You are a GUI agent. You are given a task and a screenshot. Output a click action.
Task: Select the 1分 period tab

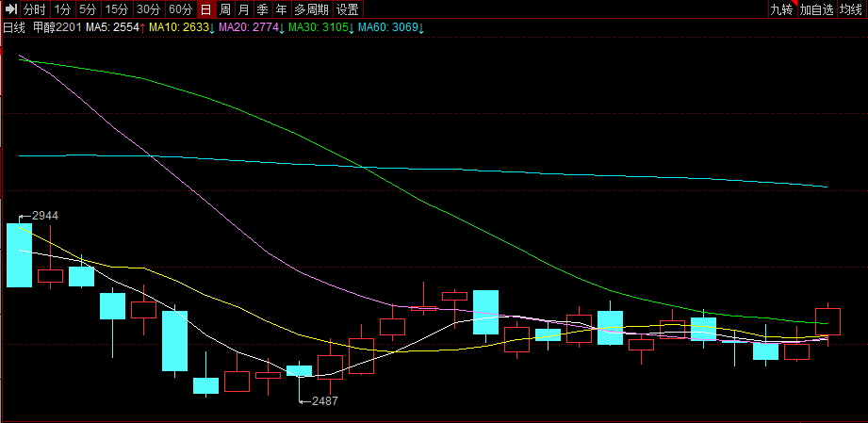(62, 8)
